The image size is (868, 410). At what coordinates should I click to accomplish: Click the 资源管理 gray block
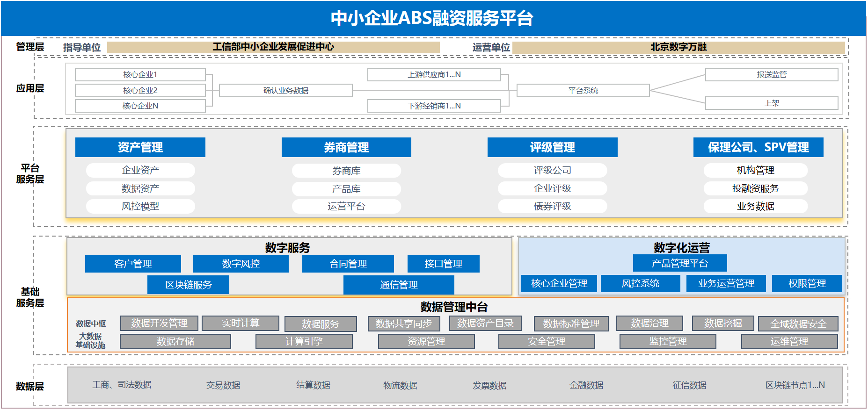[426, 341]
